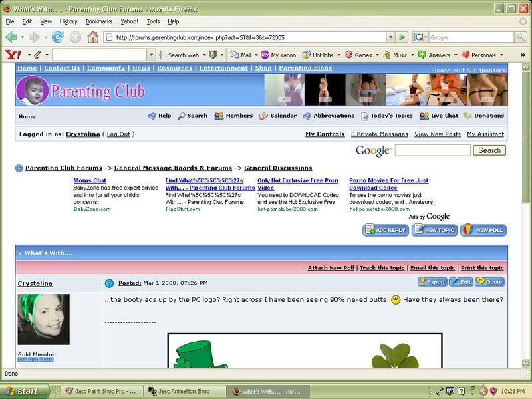Go to the browser Home page icon
Image resolution: width=532 pixels, height=399 pixels.
tap(92, 37)
